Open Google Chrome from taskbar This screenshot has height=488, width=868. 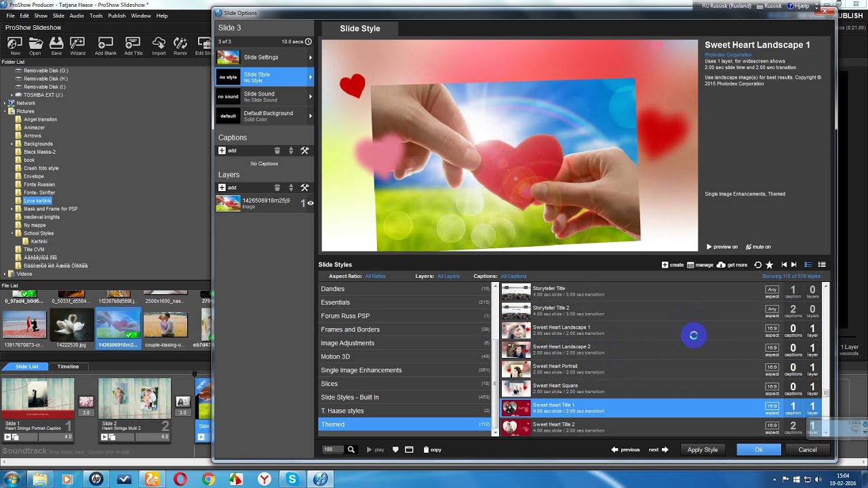208,479
